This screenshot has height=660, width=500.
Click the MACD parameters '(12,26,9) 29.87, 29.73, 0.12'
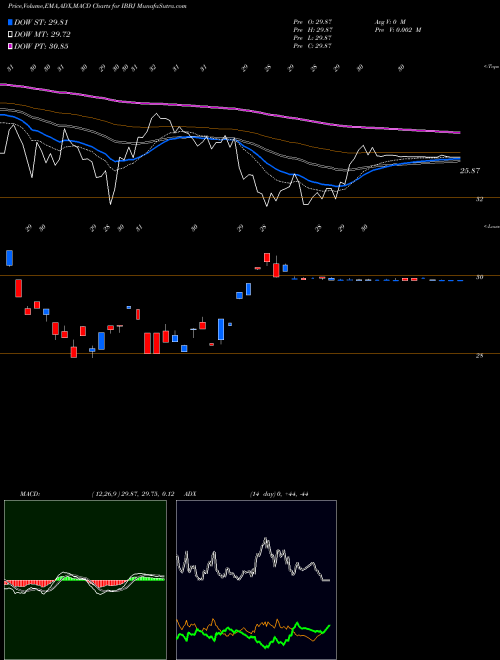tap(133, 494)
